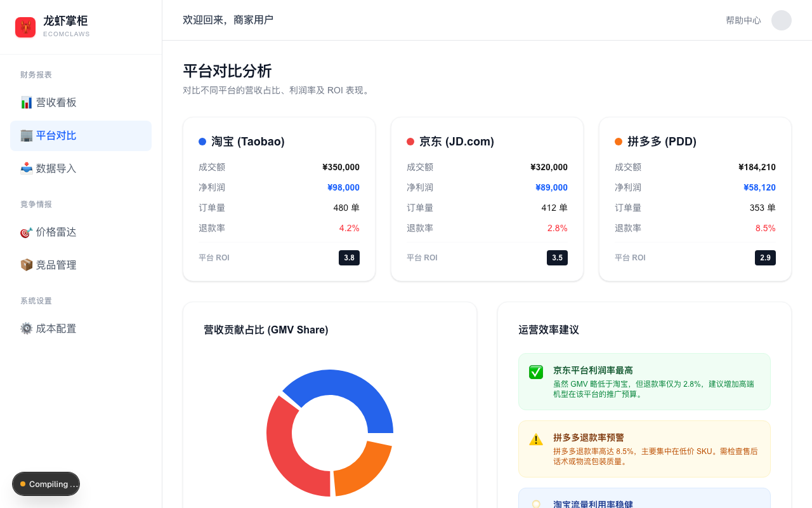Open 成本配置 via its gear icon
This screenshot has height=508, width=812.
tap(26, 328)
